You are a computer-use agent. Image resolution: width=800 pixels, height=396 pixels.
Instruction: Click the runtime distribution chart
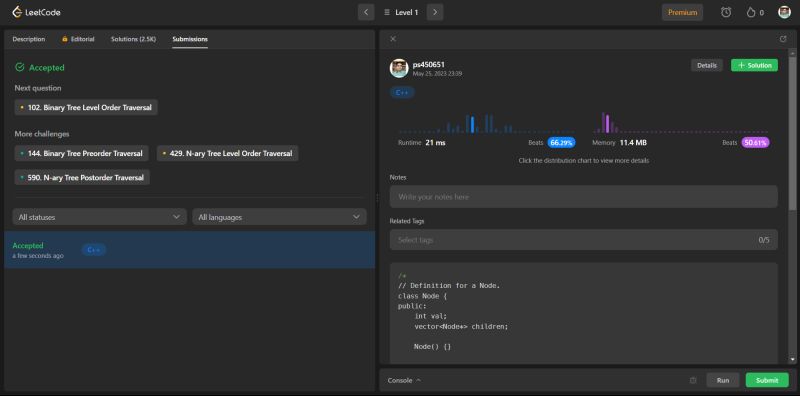pyautogui.click(x=486, y=123)
